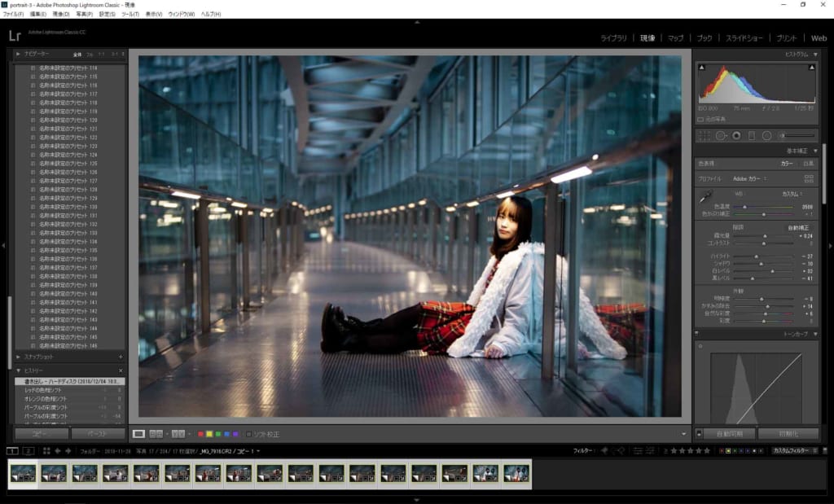Open the Slideshow module

pyautogui.click(x=744, y=37)
